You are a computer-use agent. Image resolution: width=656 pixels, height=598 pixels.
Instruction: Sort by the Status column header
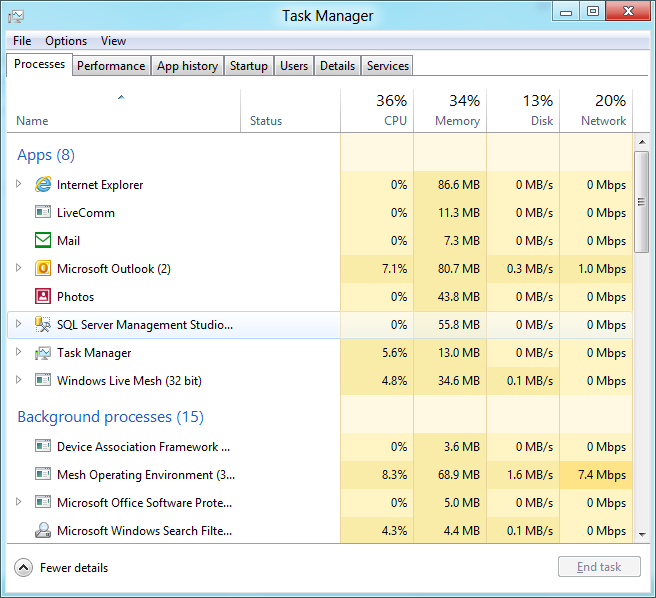(x=290, y=111)
